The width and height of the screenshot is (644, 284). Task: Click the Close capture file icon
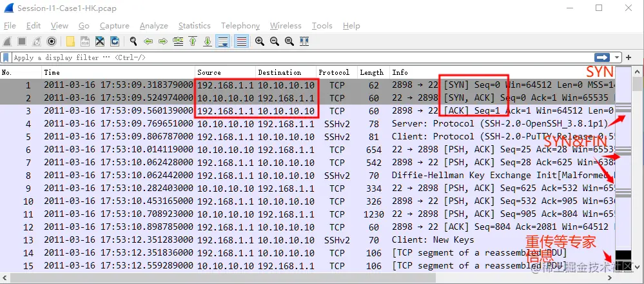[100, 41]
